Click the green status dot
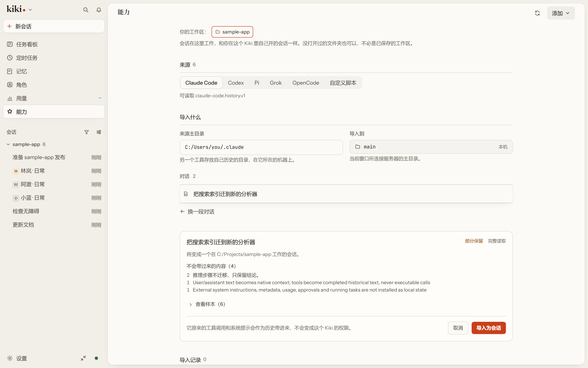Screen dimensions: 588x368 click(x=96, y=358)
